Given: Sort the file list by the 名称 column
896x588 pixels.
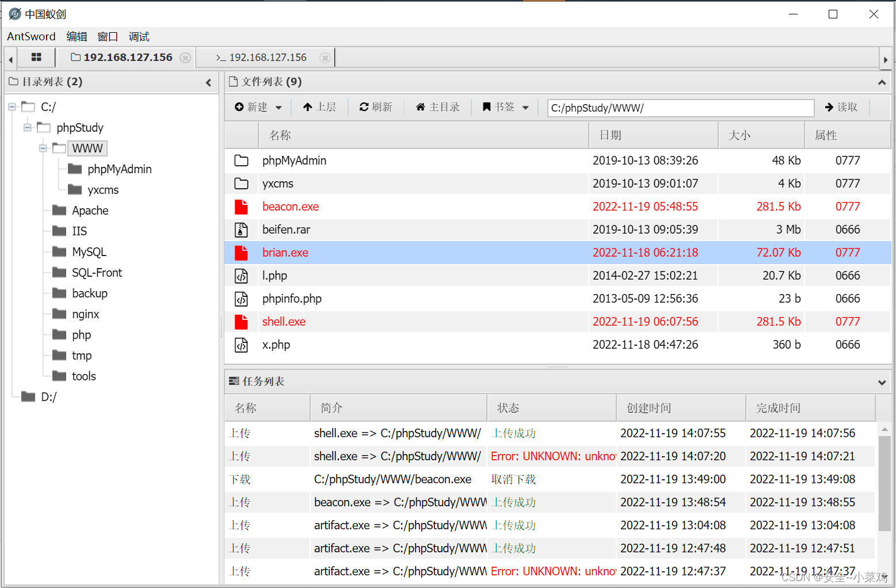Looking at the screenshot, I should [x=424, y=135].
